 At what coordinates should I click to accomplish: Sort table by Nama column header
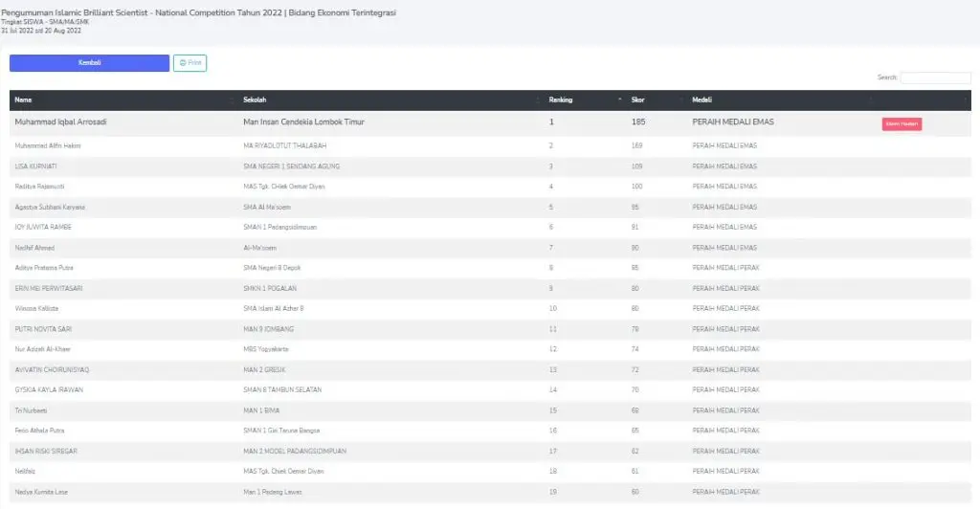tap(24, 100)
